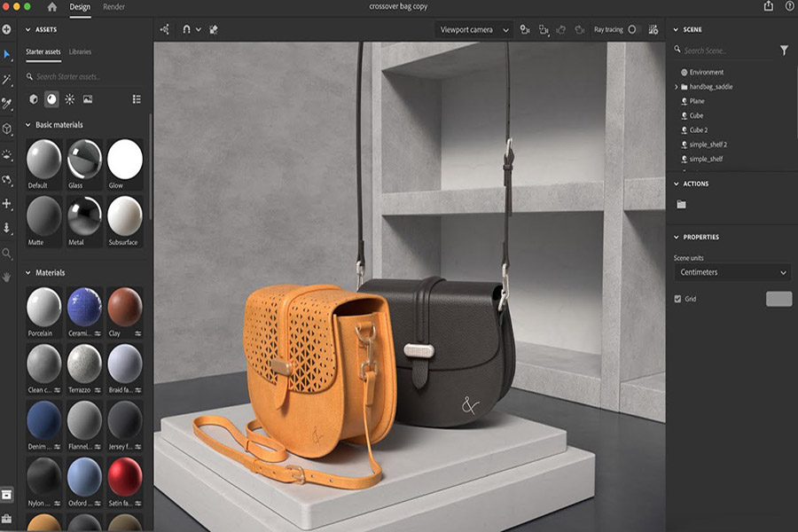Select the Cube 2 object
Image resolution: width=798 pixels, height=532 pixels.
pyautogui.click(x=694, y=130)
